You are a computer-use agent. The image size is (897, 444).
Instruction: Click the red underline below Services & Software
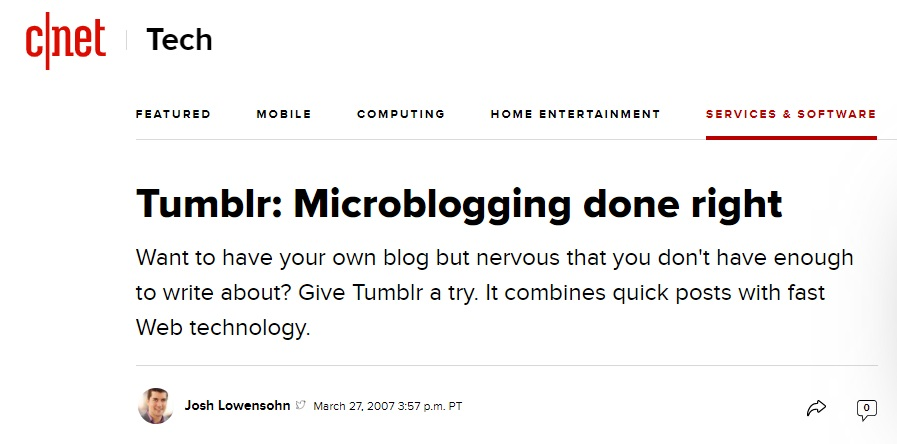791,138
